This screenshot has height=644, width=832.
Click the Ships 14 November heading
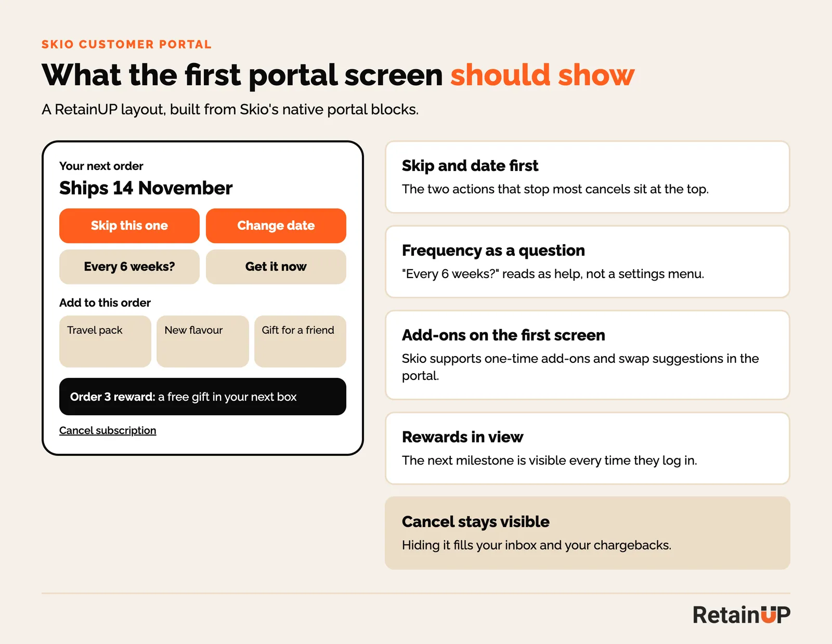pyautogui.click(x=146, y=188)
